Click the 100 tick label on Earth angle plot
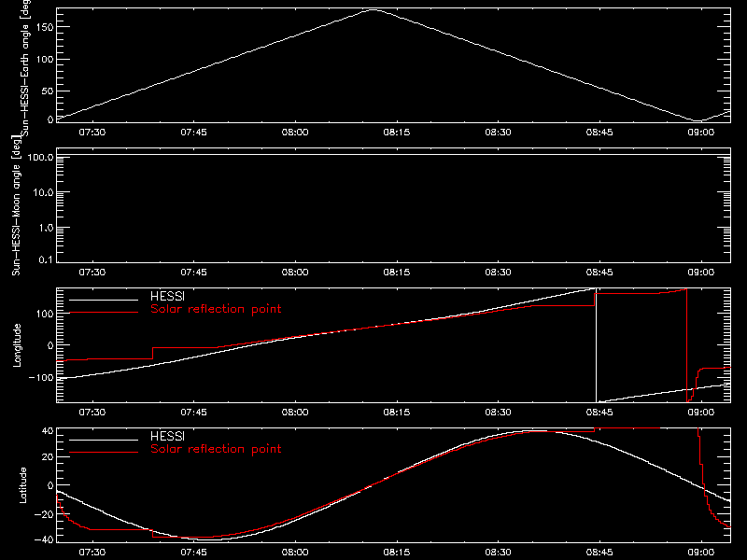This screenshot has width=747, height=560. coord(45,60)
